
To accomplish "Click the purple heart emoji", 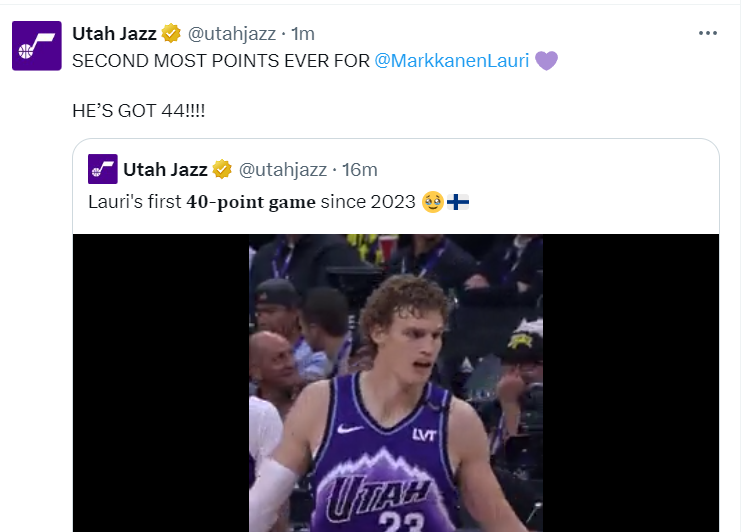I will tap(546, 61).
